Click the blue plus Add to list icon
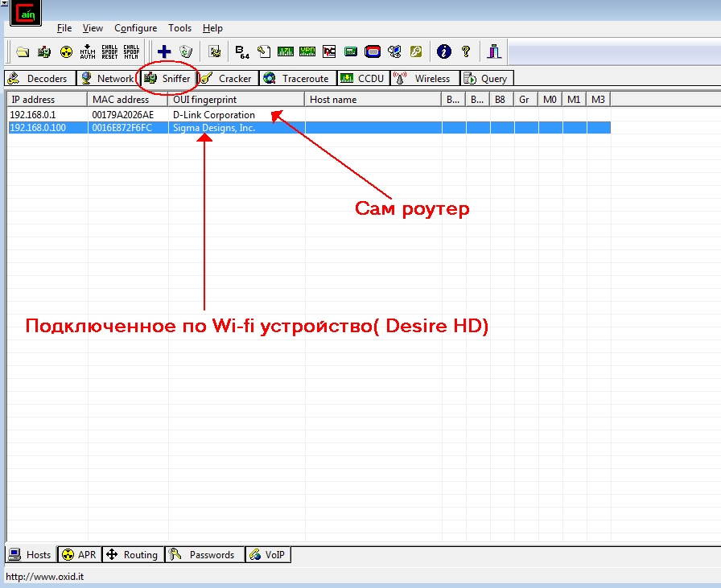721x588 pixels. [164, 51]
